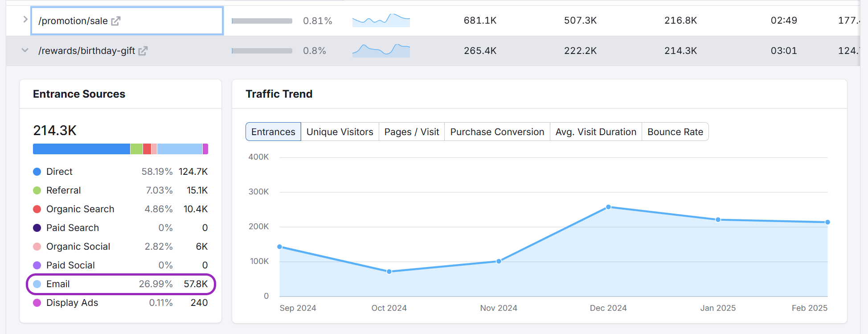Image resolution: width=868 pixels, height=334 pixels.
Task: Click the Referral green legend dot
Action: (37, 190)
